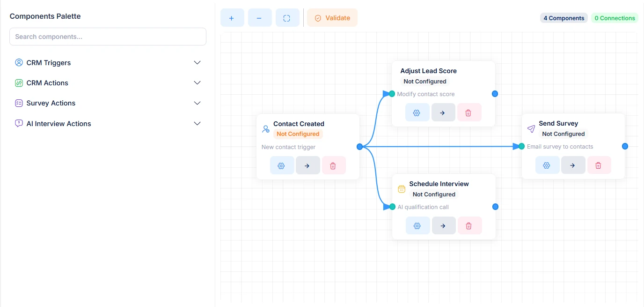Click arrow button on Adjust Lead Score node

443,112
